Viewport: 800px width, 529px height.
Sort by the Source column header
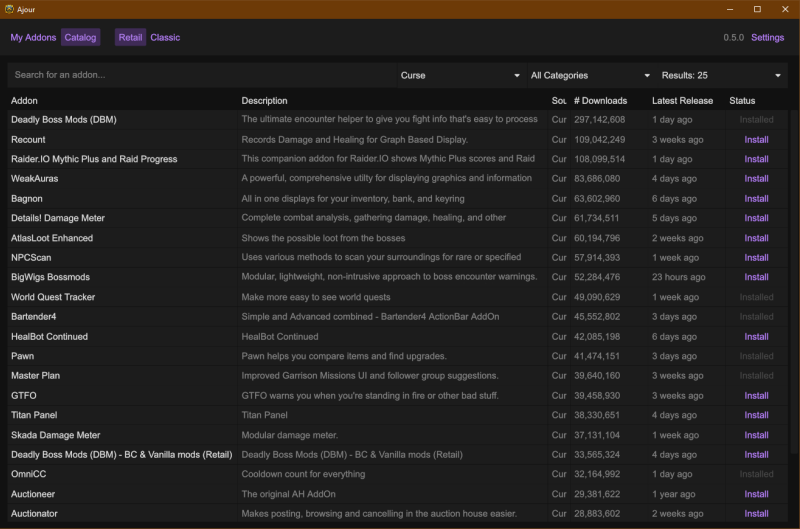tap(559, 100)
